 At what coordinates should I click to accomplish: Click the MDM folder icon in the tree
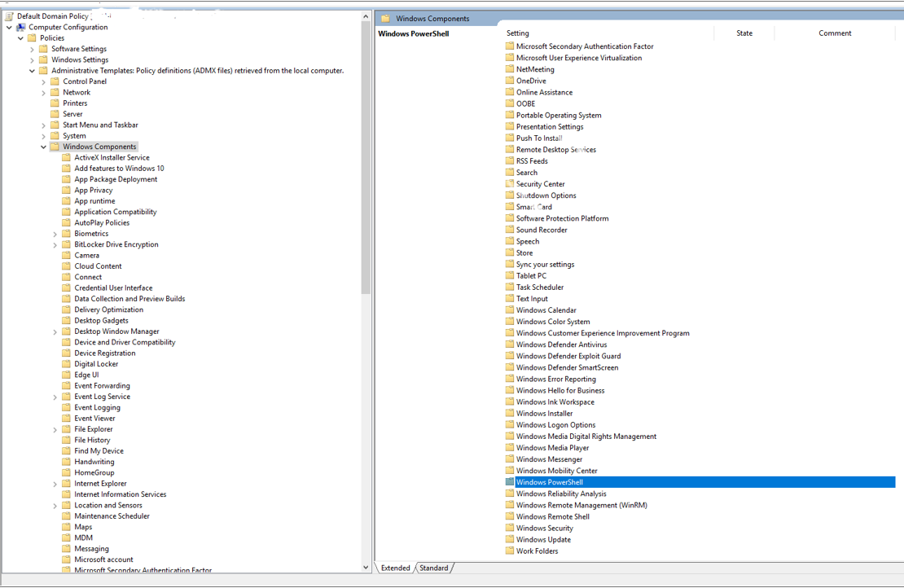click(x=66, y=538)
